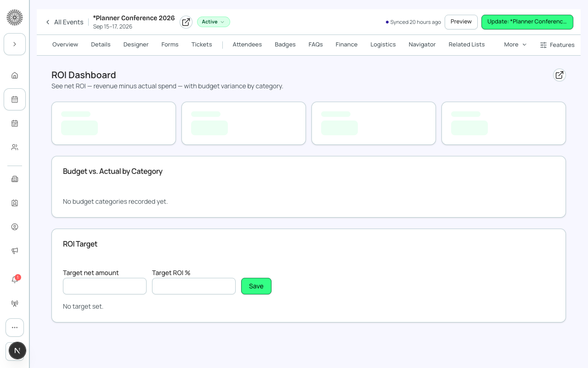Open the megaphone campaigns icon
The height and width of the screenshot is (368, 588).
(15, 251)
